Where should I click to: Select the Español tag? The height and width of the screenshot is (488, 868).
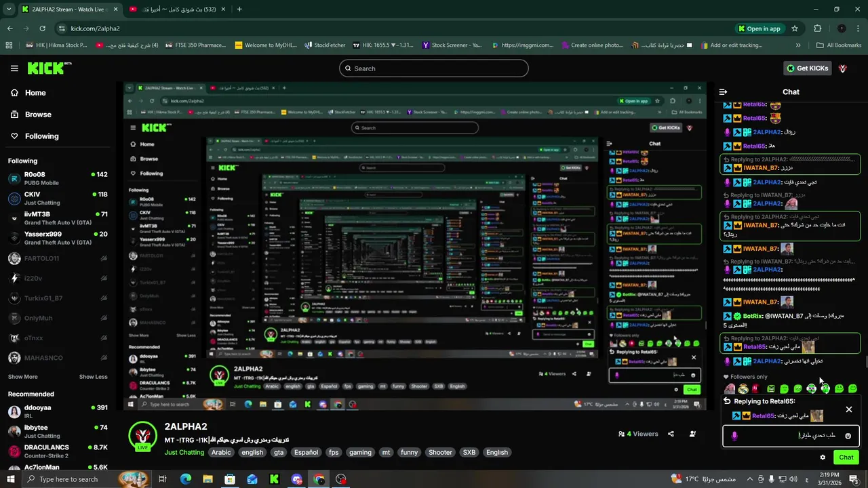pos(306,453)
